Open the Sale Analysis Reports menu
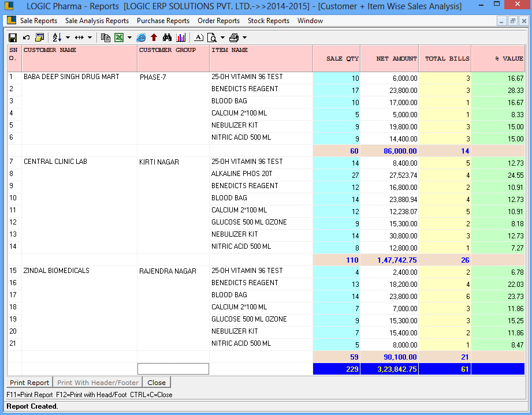 tap(97, 21)
